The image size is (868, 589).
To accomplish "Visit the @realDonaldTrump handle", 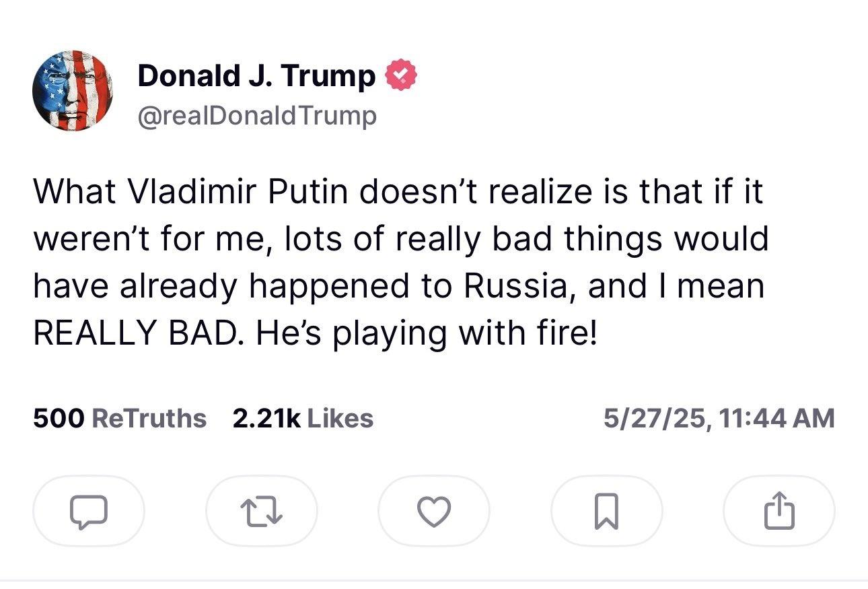I will 257,116.
